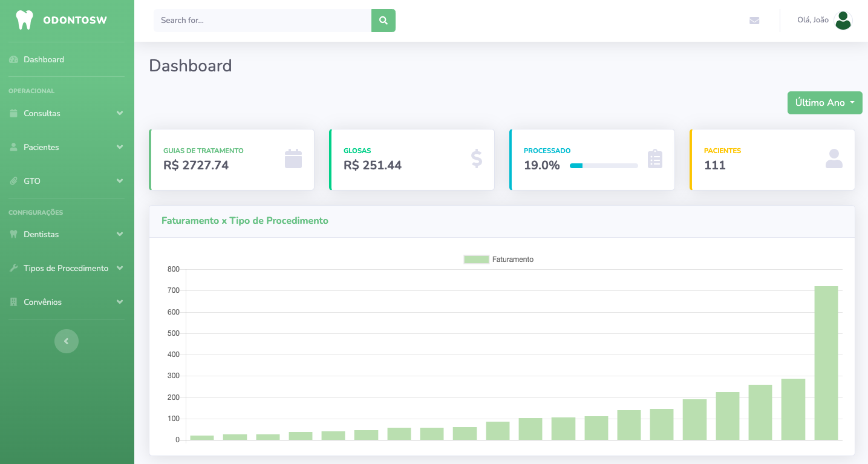The width and height of the screenshot is (868, 464).
Task: Click the calendar icon in Guias de Tratamento card
Action: click(x=293, y=158)
